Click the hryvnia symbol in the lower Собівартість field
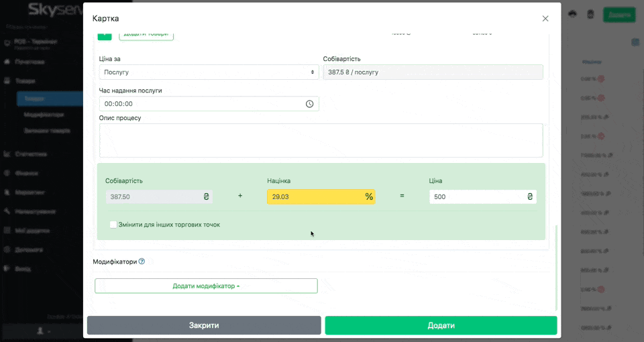 pyautogui.click(x=206, y=197)
